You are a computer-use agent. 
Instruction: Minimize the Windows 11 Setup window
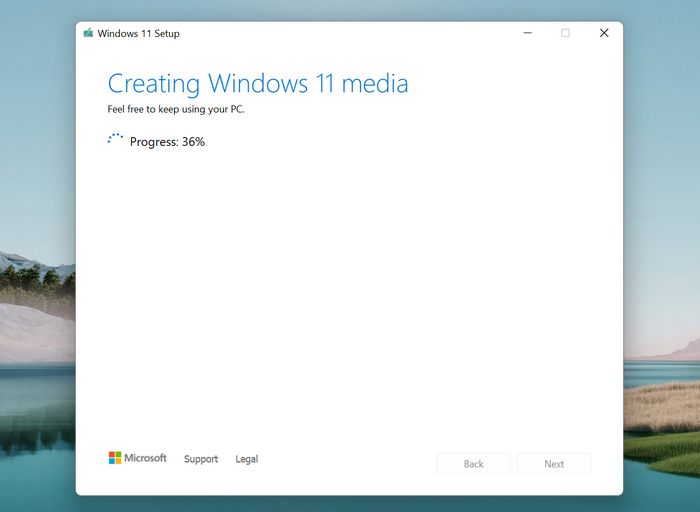coord(528,33)
